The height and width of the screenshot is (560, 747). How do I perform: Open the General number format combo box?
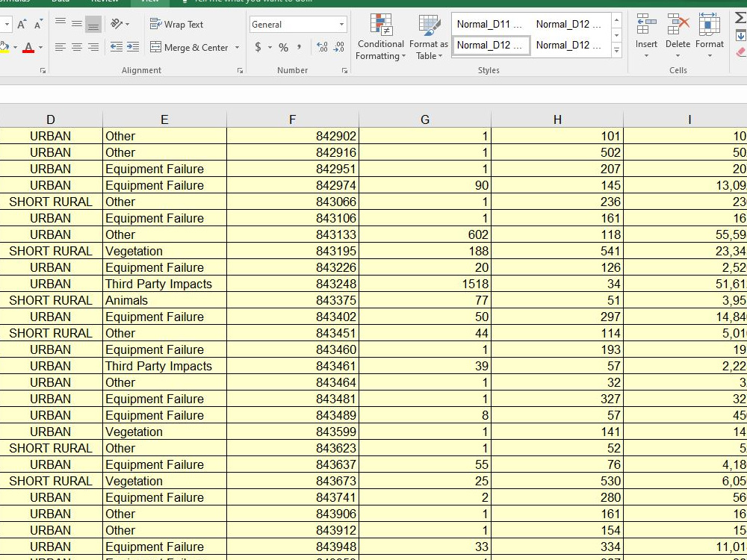click(298, 25)
